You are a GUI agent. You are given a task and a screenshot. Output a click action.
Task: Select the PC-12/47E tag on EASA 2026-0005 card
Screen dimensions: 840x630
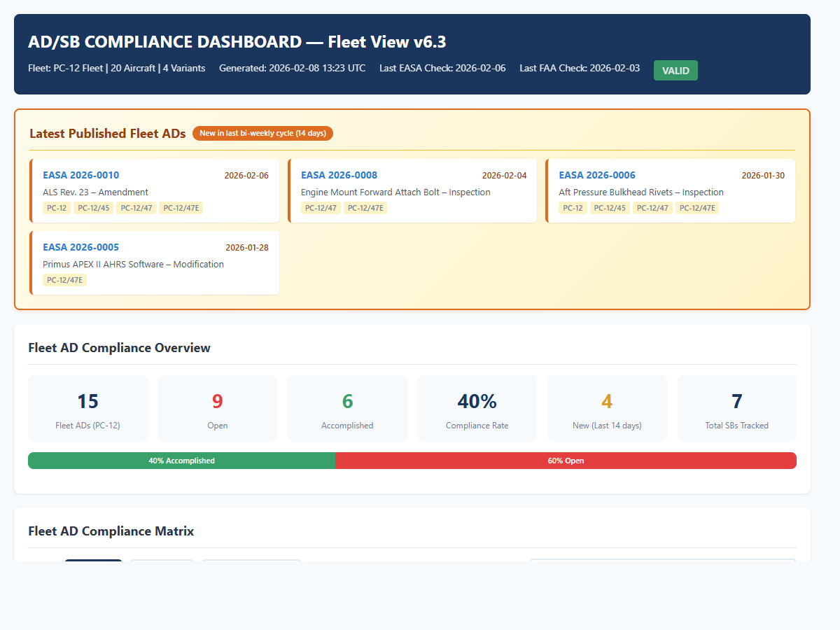[x=64, y=279]
